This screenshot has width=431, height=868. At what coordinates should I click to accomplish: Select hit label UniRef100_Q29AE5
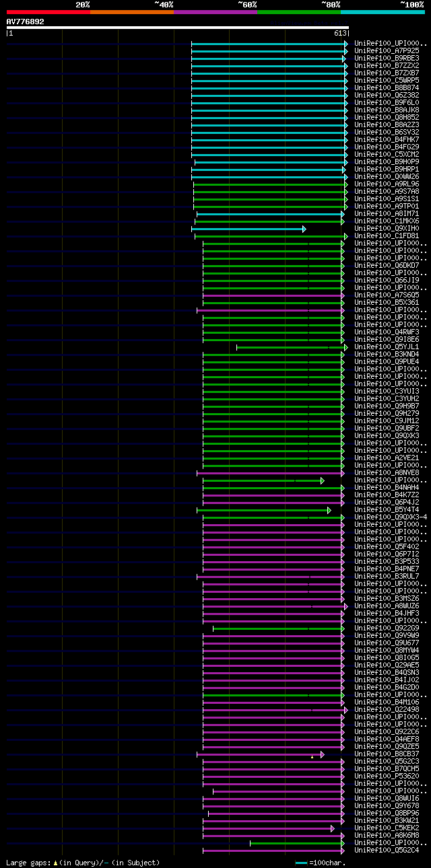click(387, 665)
